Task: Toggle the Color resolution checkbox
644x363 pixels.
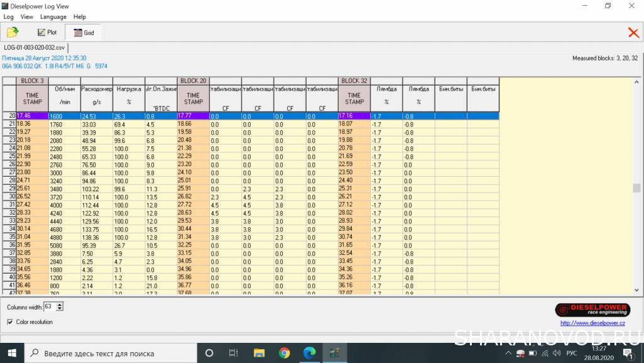Action: pyautogui.click(x=10, y=322)
